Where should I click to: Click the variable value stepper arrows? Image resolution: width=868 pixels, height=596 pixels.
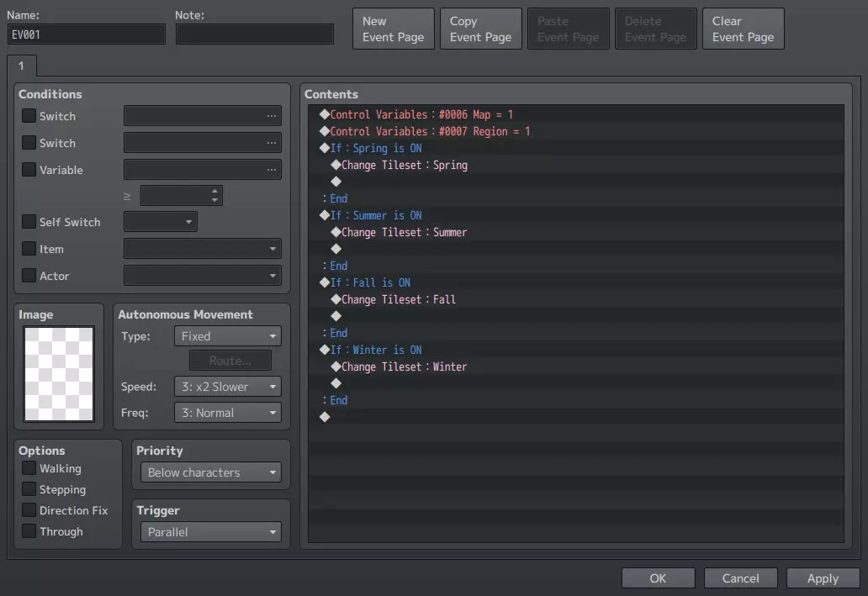point(216,196)
